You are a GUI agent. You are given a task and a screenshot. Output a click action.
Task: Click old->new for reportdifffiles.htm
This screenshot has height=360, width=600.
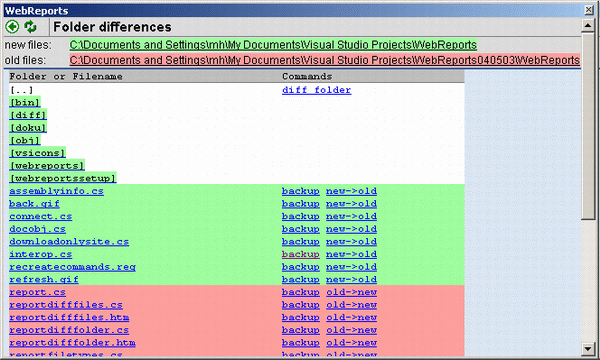pos(351,317)
